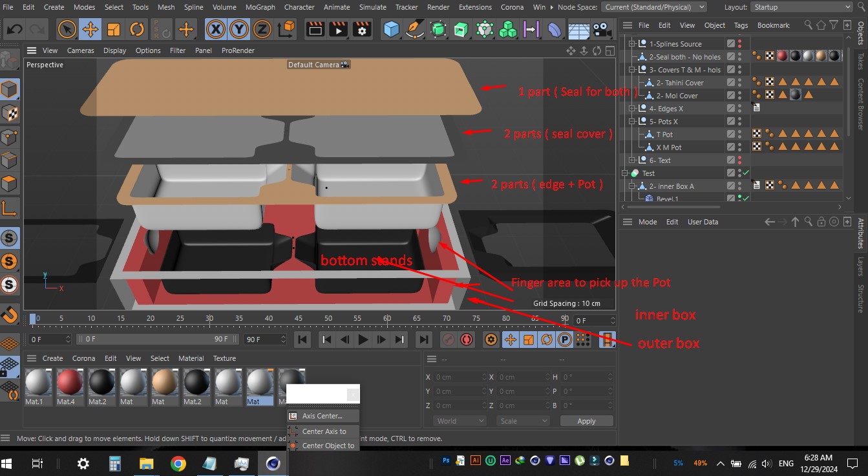Select the Move tool in top toolbar
This screenshot has width=868, height=476.
(x=90, y=29)
